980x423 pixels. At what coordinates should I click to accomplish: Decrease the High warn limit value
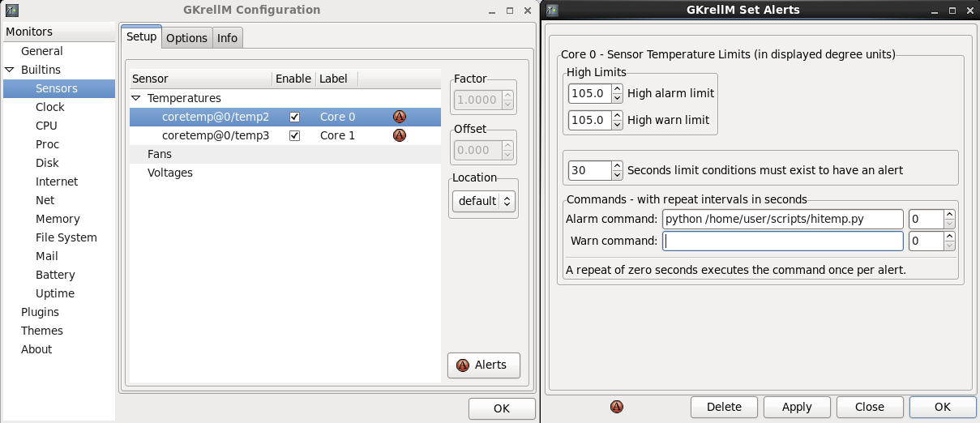point(617,125)
